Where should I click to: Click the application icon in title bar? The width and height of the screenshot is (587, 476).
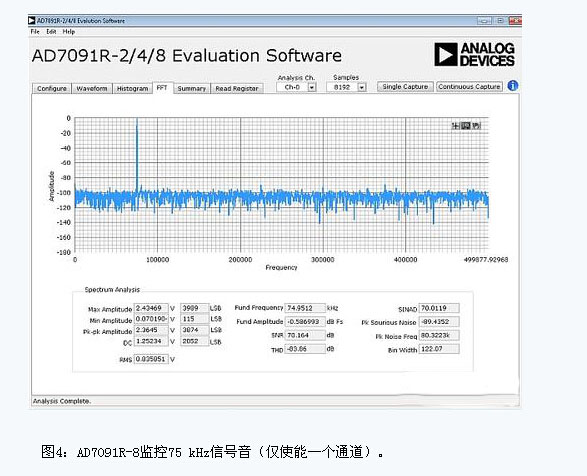coord(32,21)
